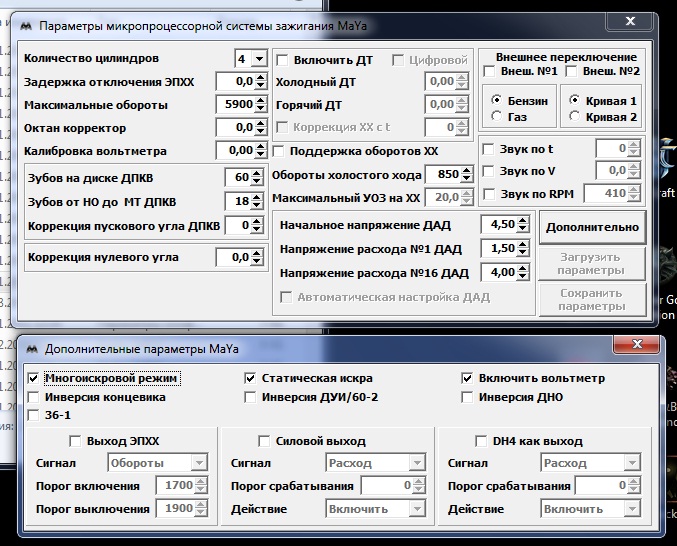This screenshot has height=546, width=677.
Task: Select the Бензин radio button
Action: click(x=497, y=100)
